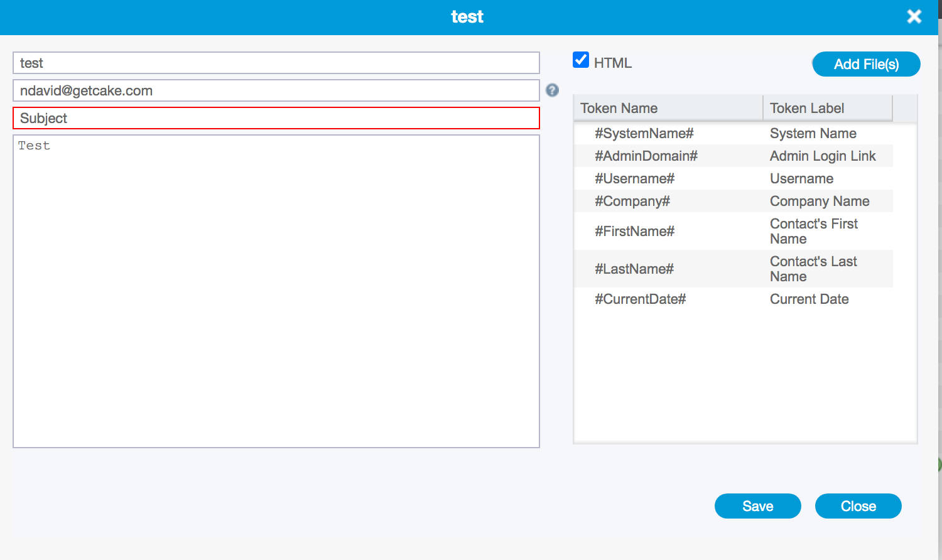This screenshot has height=560, width=942.
Task: Select the #SystemName# token row
Action: (644, 134)
